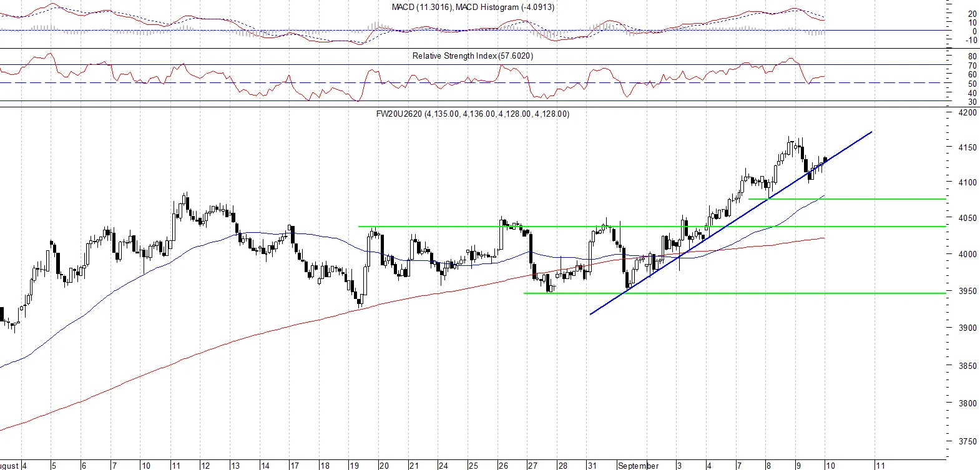
Task: Select date axis label 31
Action: point(592,466)
